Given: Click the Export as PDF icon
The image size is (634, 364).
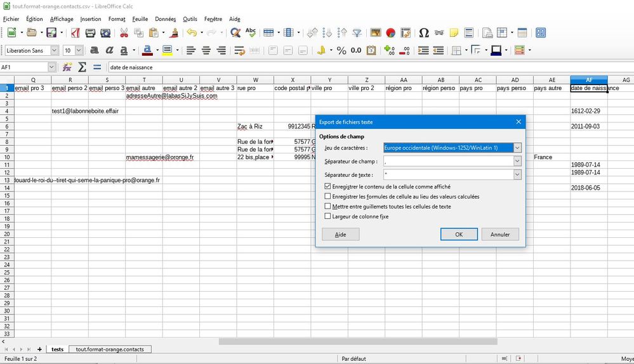Looking at the screenshot, I should click(75, 33).
